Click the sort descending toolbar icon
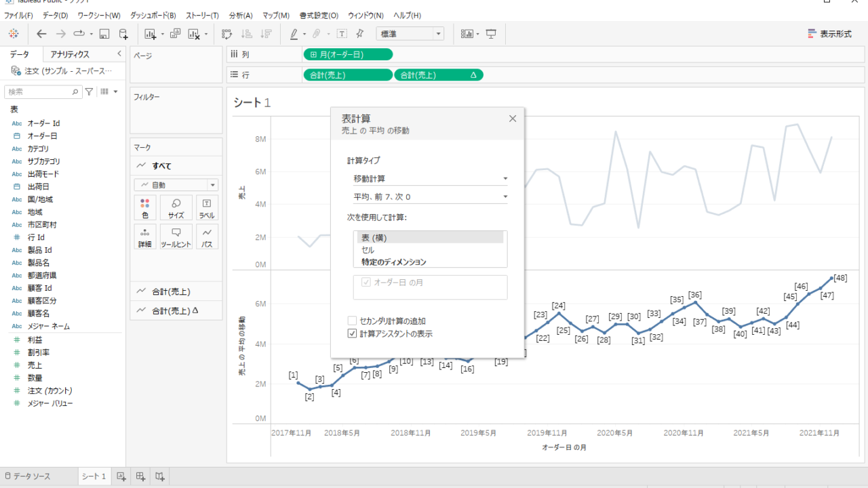868x488 pixels. (x=267, y=33)
